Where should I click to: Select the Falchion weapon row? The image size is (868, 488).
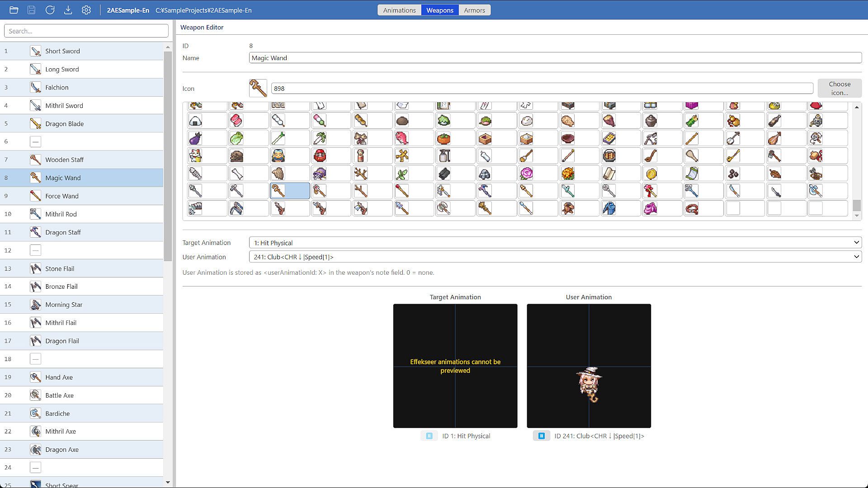82,87
